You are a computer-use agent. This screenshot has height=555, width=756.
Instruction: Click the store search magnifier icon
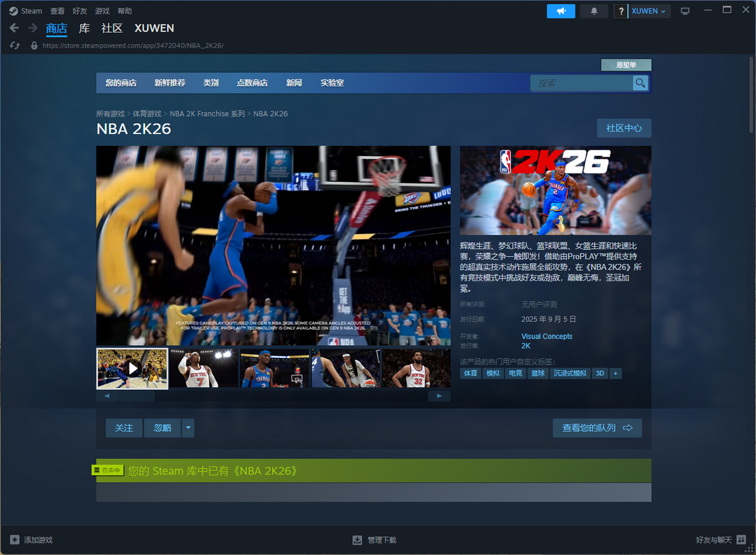[640, 83]
